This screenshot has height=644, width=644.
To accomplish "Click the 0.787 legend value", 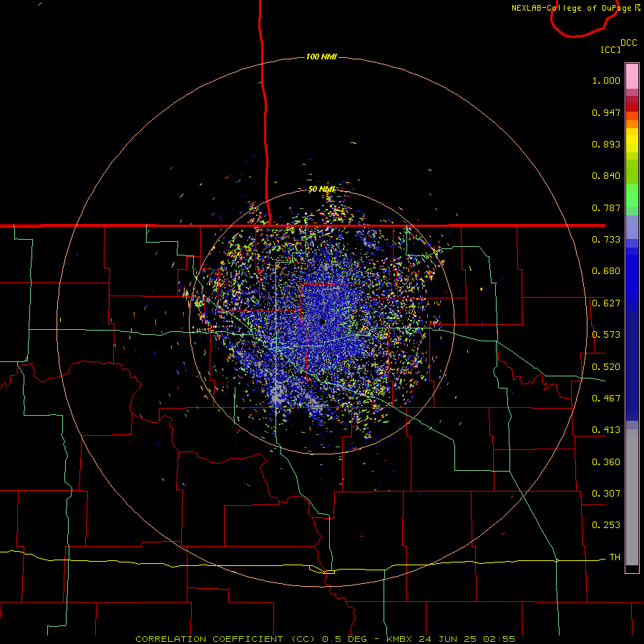I will pyautogui.click(x=606, y=208).
